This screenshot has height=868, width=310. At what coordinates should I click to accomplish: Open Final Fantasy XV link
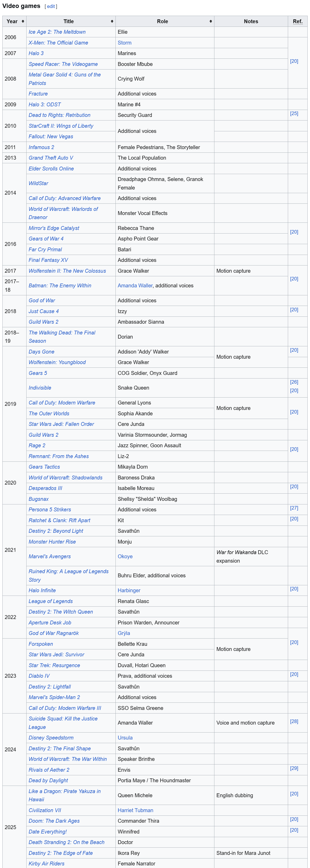[x=48, y=260]
